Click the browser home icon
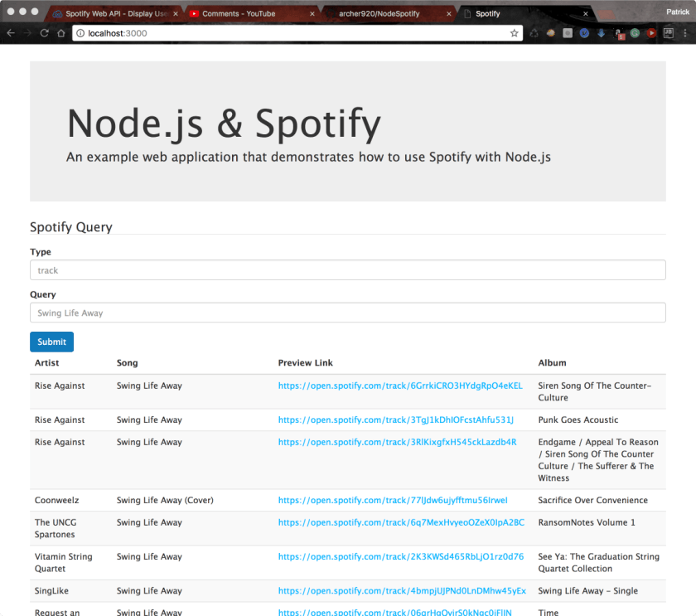 click(61, 33)
